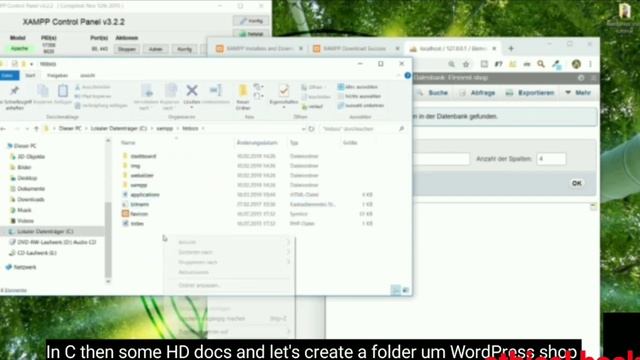Image resolution: width=640 pixels, height=360 pixels.
Task: Click the Löschen red X icon in ribbon
Action: click(192, 90)
